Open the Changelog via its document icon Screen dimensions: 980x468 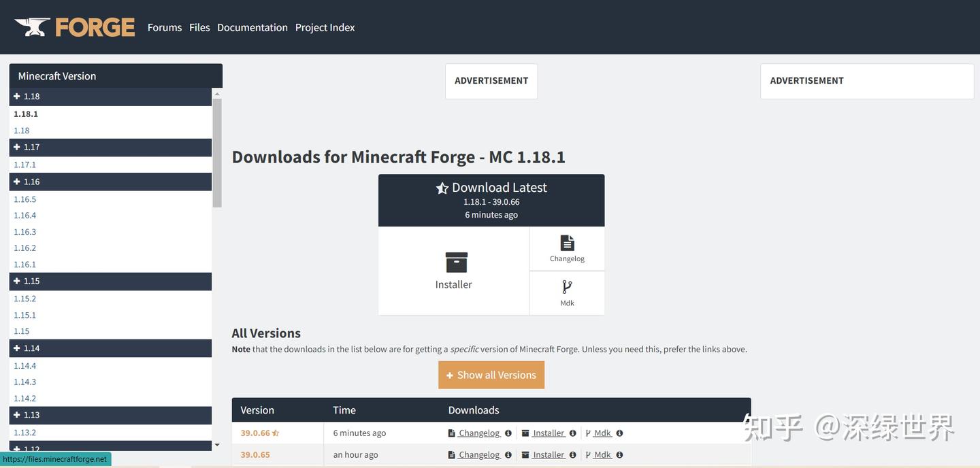pos(567,241)
